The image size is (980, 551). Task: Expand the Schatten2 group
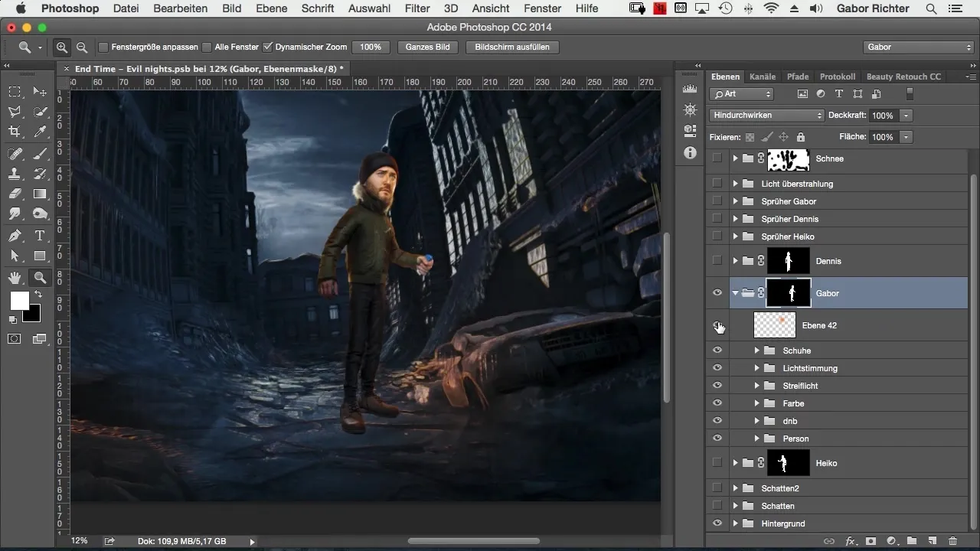click(735, 488)
